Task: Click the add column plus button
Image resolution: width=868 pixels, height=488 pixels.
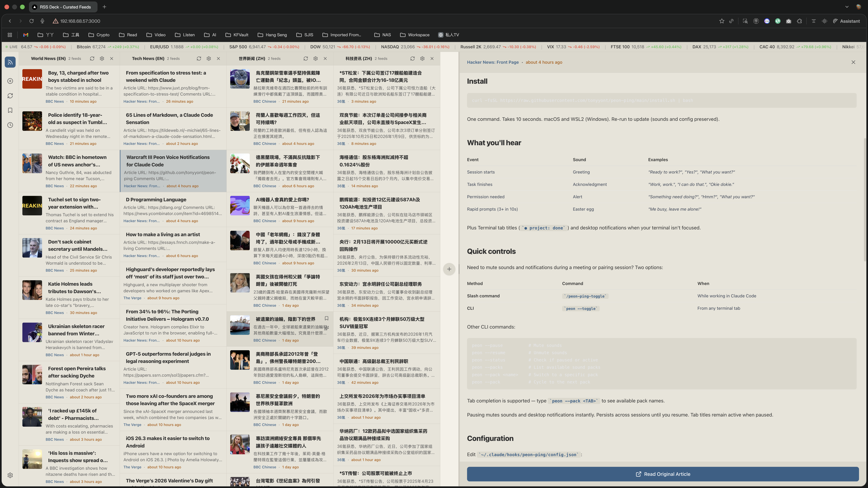Action: tap(449, 269)
